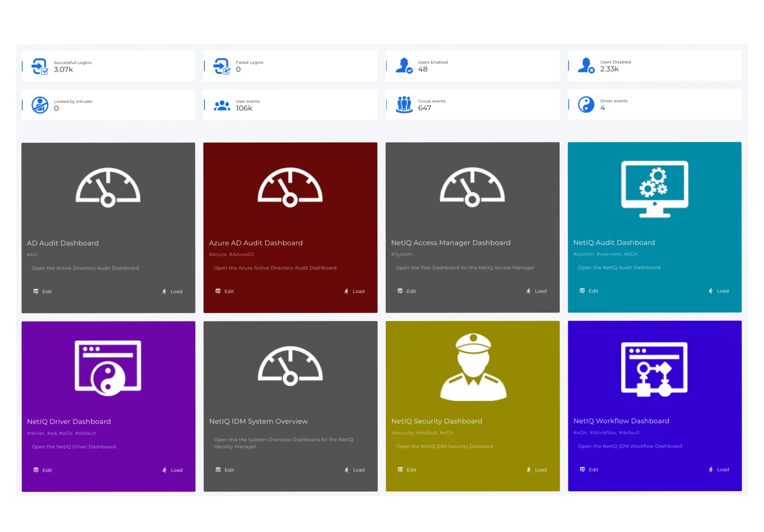Click the Users Disabled icon

click(586, 66)
